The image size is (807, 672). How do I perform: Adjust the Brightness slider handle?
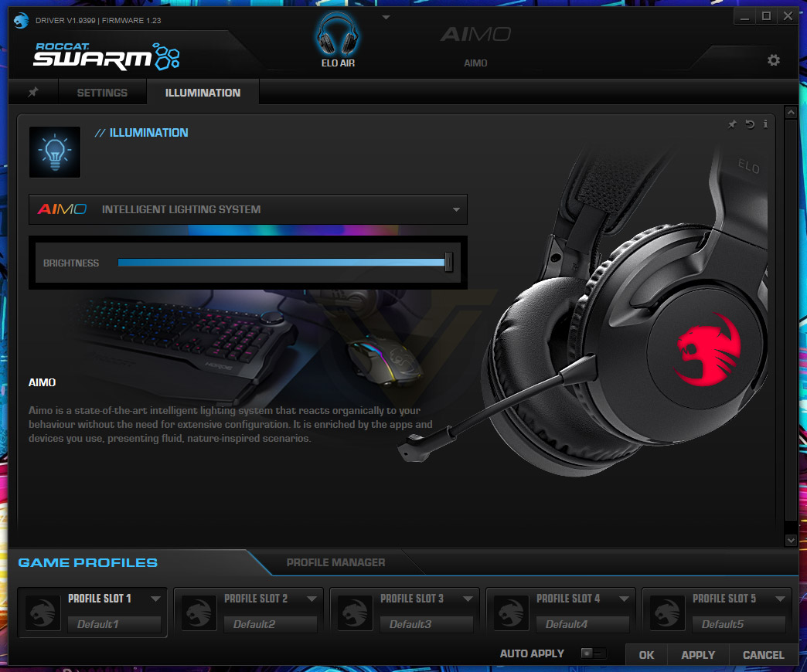click(x=448, y=262)
